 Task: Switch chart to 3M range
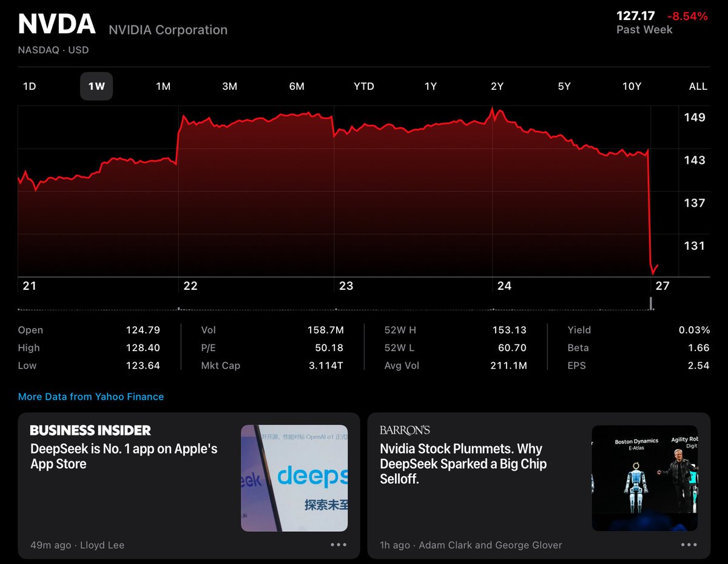click(229, 86)
